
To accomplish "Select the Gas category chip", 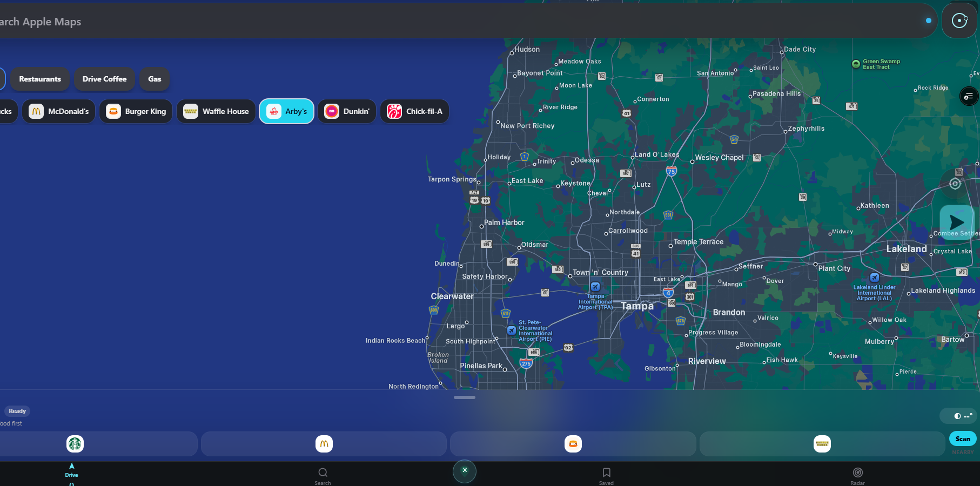I will (x=155, y=79).
